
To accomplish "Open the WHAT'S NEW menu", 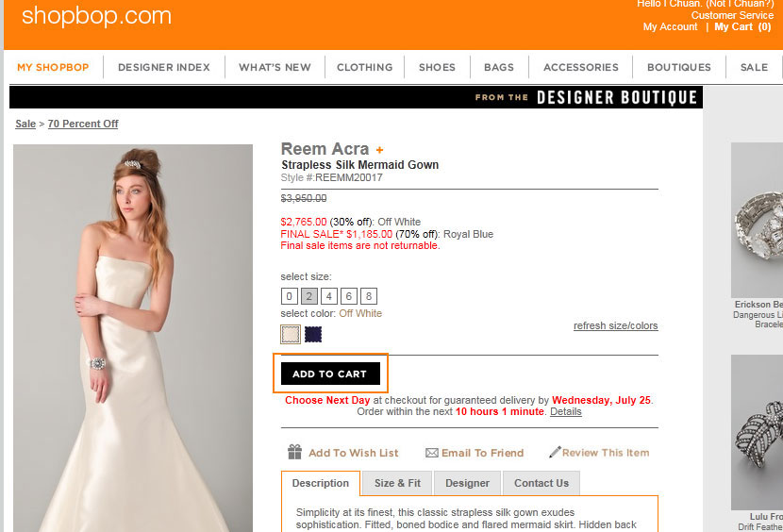I will tap(275, 67).
